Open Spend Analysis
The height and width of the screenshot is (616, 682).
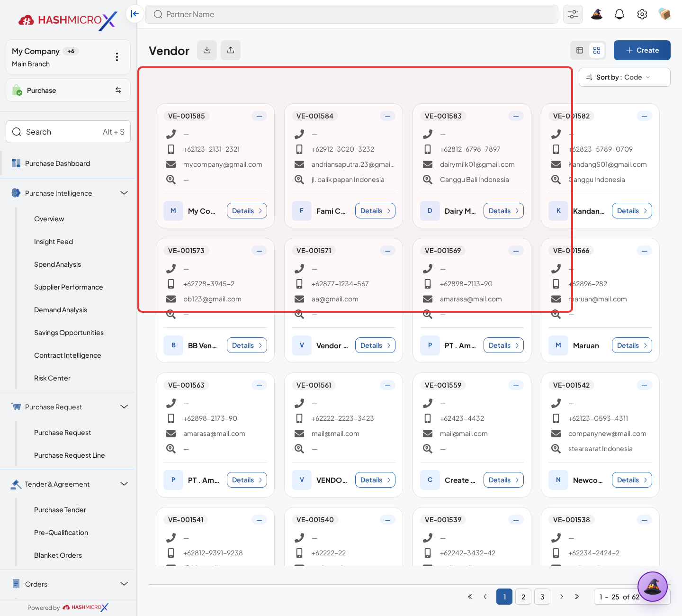point(57,264)
